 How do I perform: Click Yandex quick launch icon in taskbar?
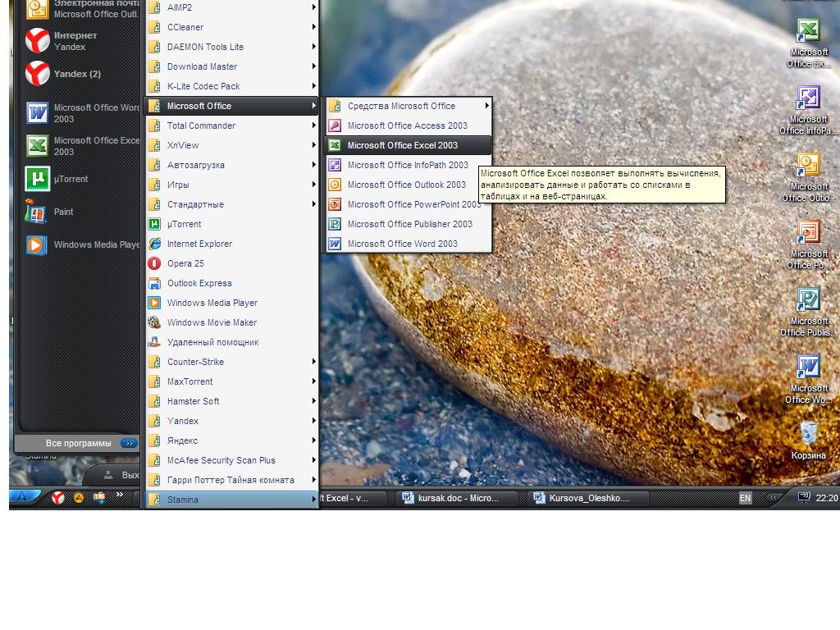coord(58,498)
